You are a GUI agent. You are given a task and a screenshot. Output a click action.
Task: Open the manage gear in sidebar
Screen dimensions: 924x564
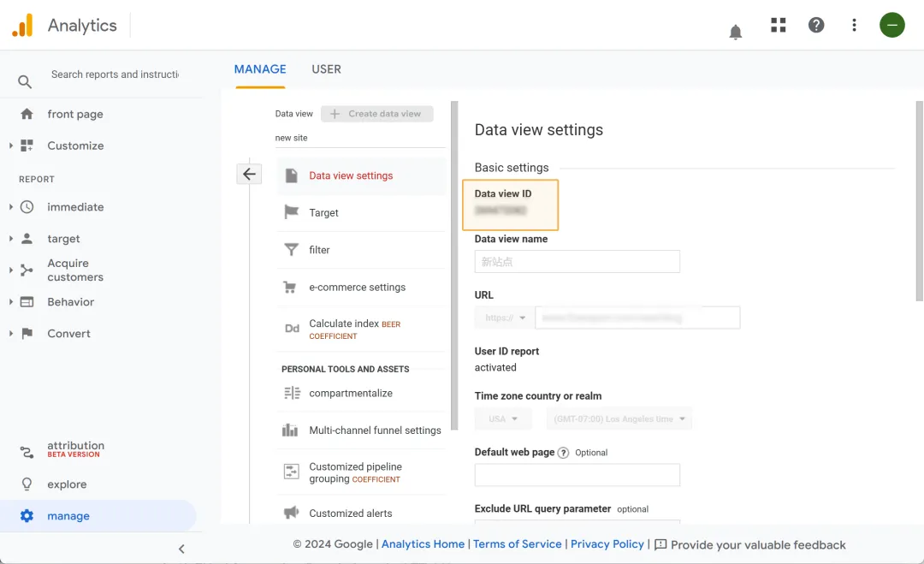(27, 516)
